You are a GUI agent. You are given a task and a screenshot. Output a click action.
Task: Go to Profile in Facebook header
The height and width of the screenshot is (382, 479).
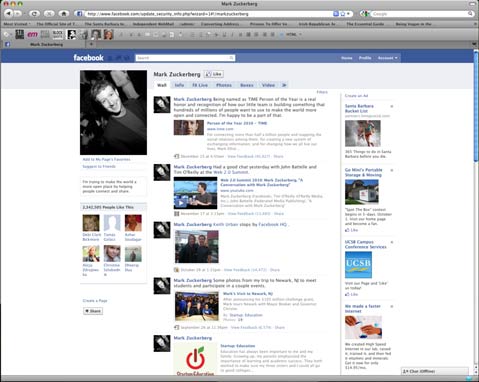click(365, 58)
